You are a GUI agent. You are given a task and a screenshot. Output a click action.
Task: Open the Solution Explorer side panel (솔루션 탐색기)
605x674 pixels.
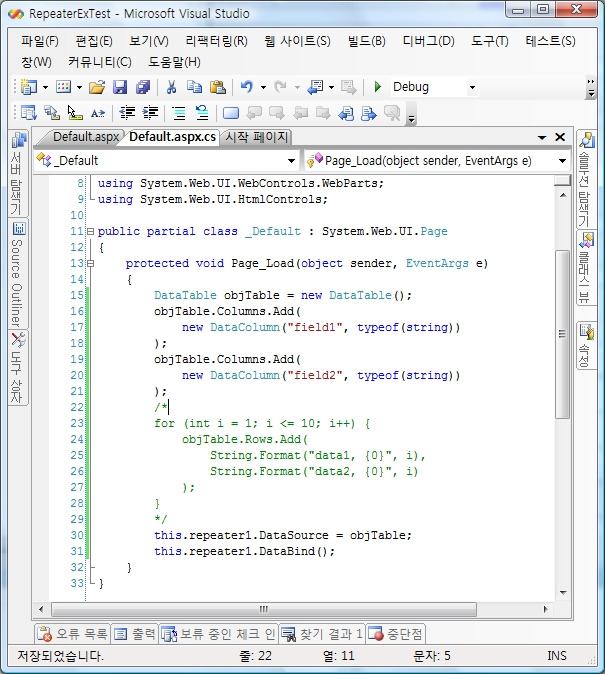tap(586, 179)
